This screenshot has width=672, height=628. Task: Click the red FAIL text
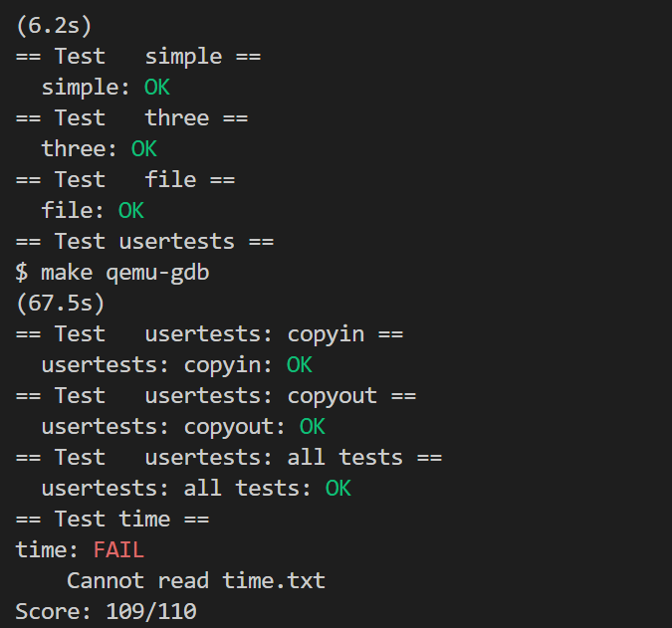coord(118,549)
